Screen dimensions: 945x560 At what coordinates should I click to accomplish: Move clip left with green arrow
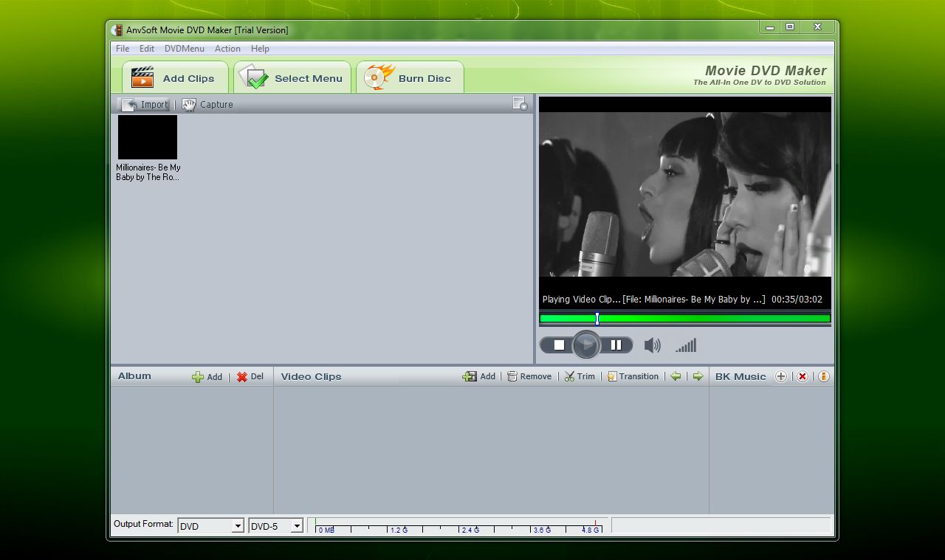[676, 376]
